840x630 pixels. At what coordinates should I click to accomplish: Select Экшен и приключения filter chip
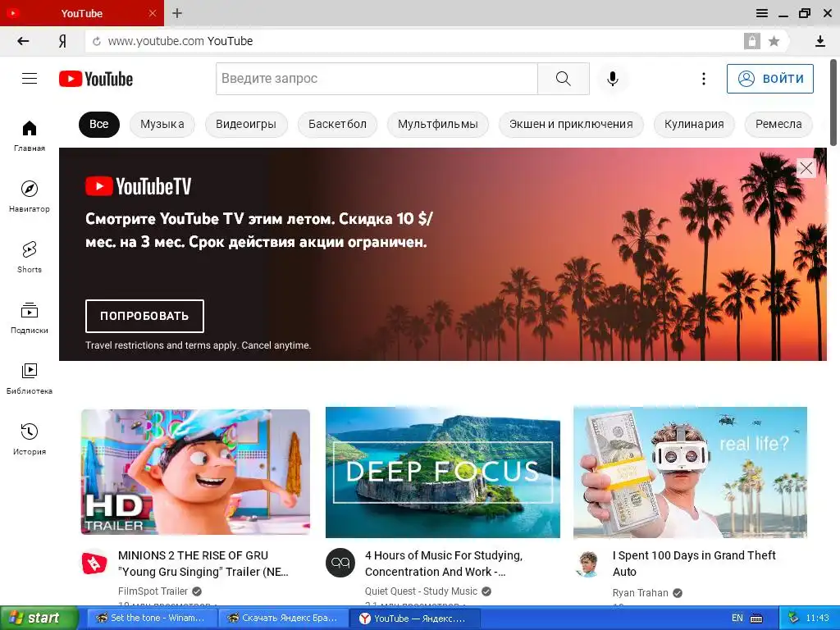[571, 125]
